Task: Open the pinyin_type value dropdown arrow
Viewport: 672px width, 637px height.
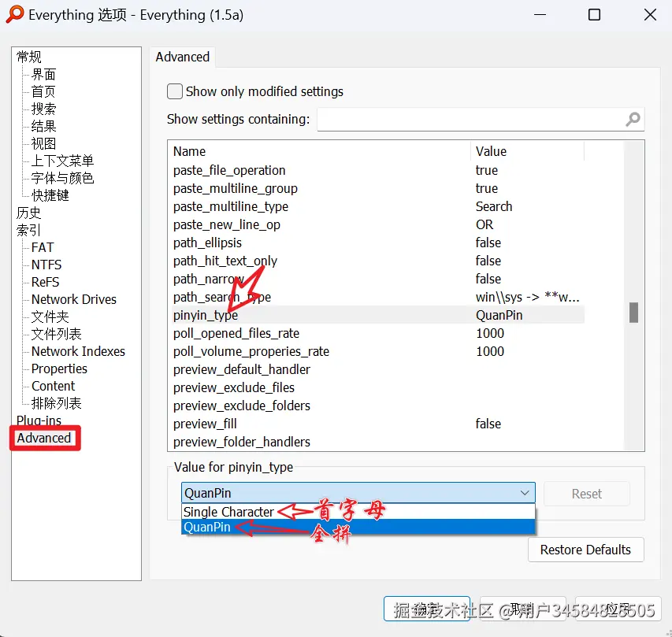Action: (x=525, y=493)
